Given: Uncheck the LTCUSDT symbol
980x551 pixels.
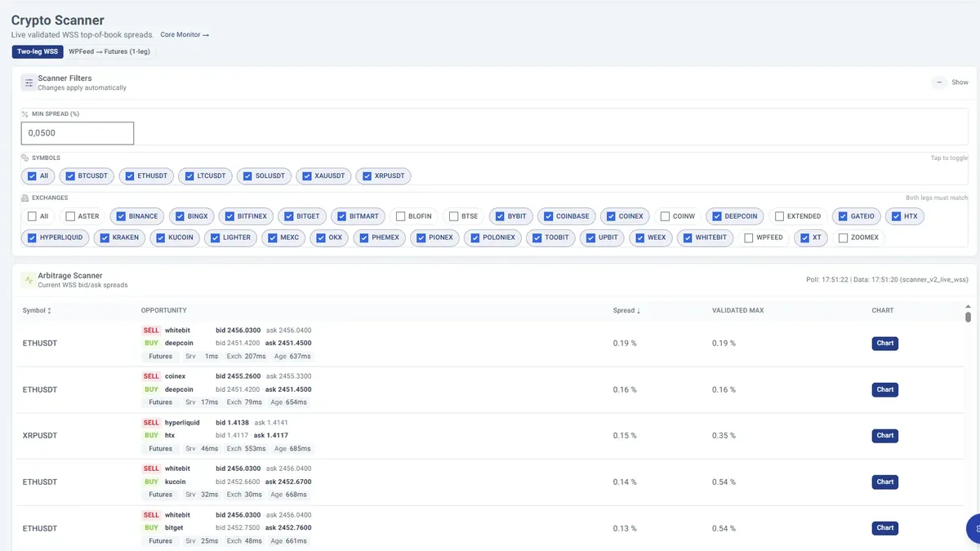Looking at the screenshot, I should (x=189, y=176).
